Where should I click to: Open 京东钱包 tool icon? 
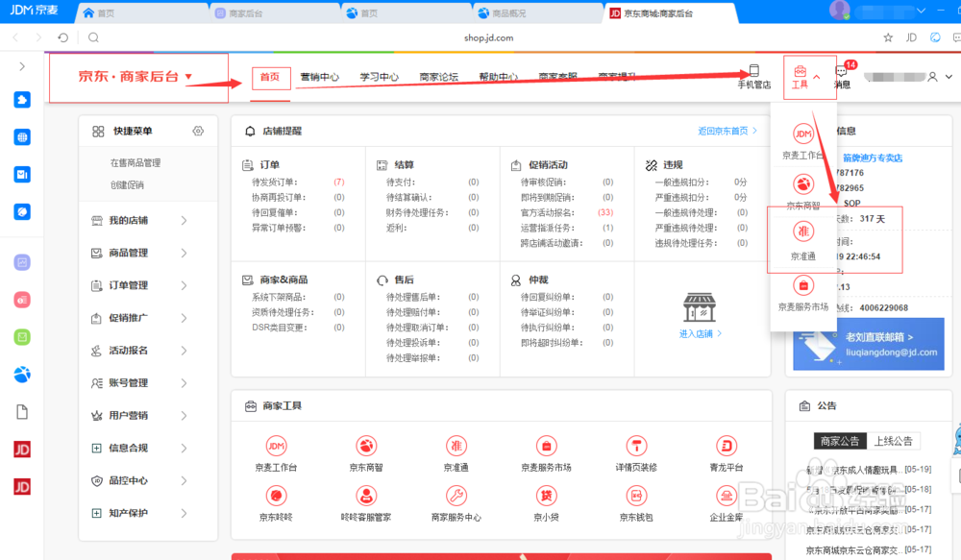pyautogui.click(x=636, y=495)
